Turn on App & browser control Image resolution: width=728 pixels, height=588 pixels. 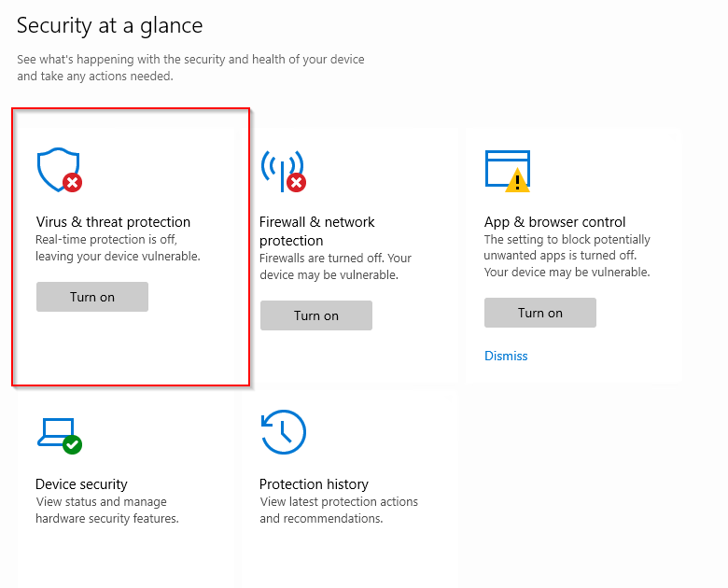540,313
